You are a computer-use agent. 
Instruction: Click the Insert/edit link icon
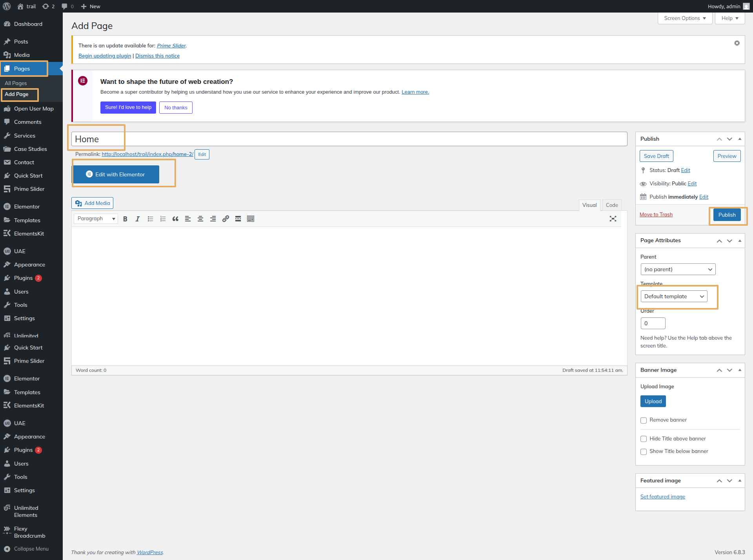[226, 219]
